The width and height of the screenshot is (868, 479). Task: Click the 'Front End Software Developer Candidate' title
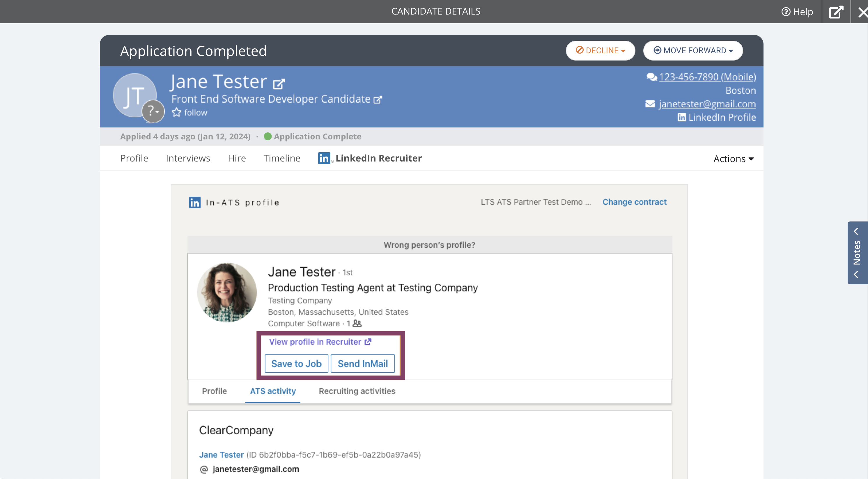point(271,99)
